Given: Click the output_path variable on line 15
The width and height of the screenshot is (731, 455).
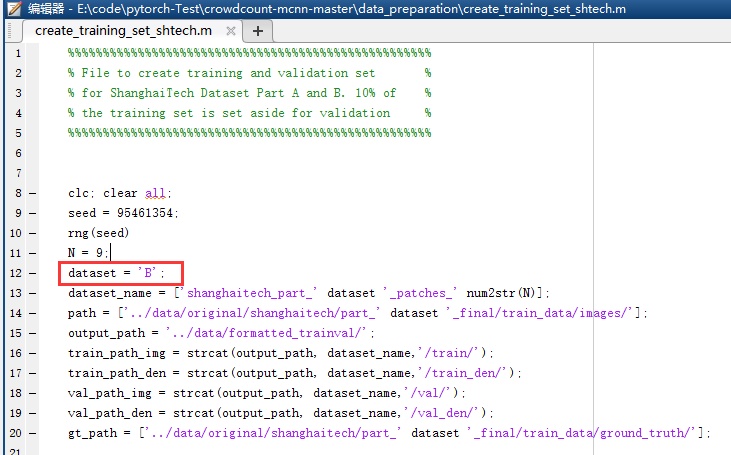Looking at the screenshot, I should 106,333.
